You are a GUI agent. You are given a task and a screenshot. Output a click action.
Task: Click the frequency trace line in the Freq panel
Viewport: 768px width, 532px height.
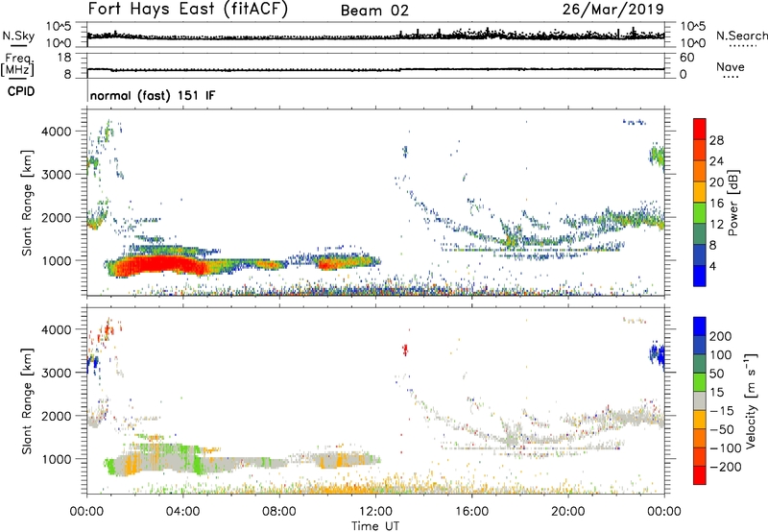pos(375,69)
